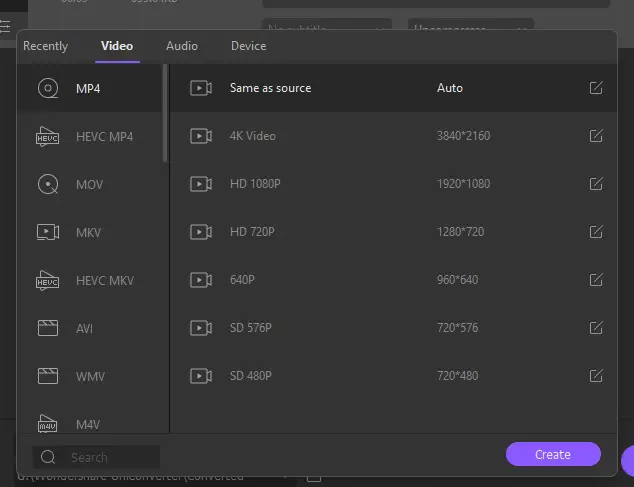The image size is (634, 487).
Task: Select the MOV label
Action: (x=89, y=185)
